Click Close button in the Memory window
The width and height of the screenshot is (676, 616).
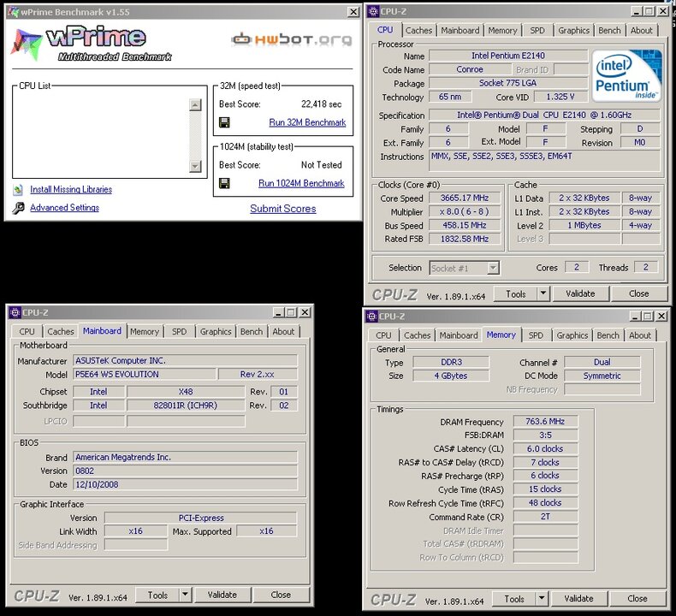(x=637, y=599)
